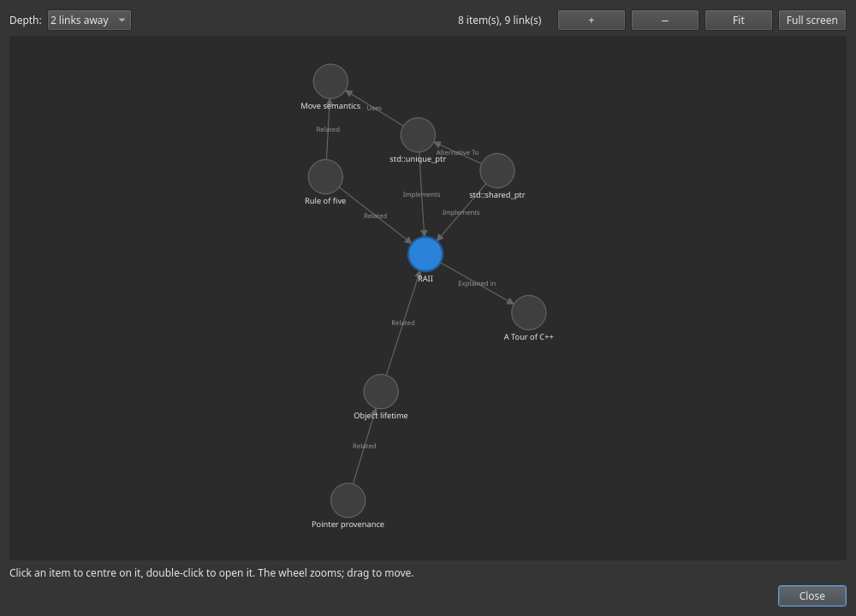Select the Rule of five node

pos(325,177)
